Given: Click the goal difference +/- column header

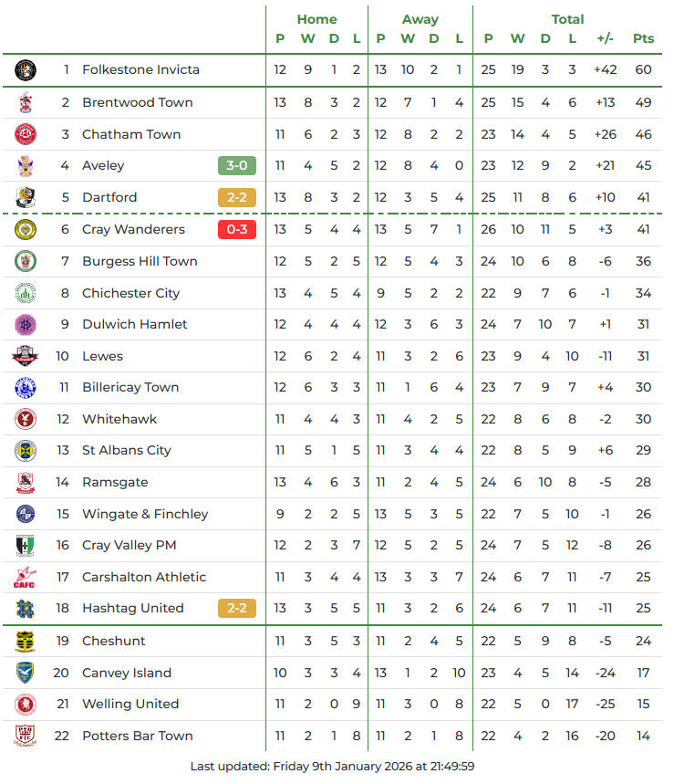Looking at the screenshot, I should [x=605, y=38].
